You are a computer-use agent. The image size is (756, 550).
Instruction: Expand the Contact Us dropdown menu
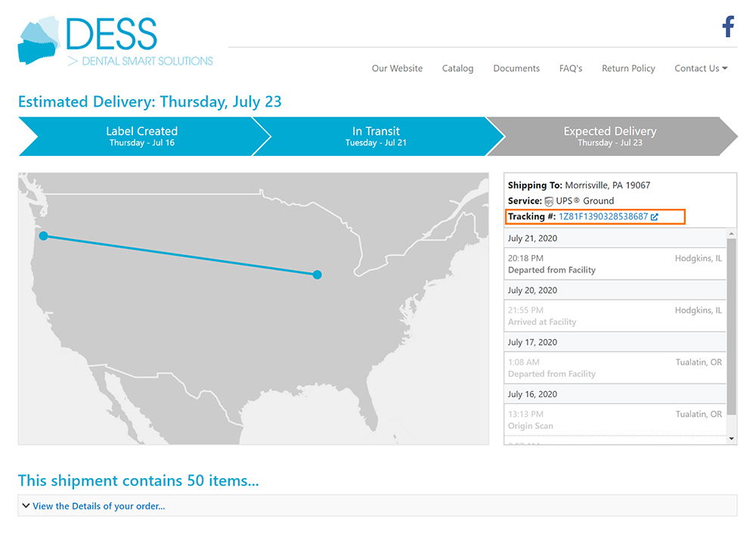pyautogui.click(x=701, y=68)
